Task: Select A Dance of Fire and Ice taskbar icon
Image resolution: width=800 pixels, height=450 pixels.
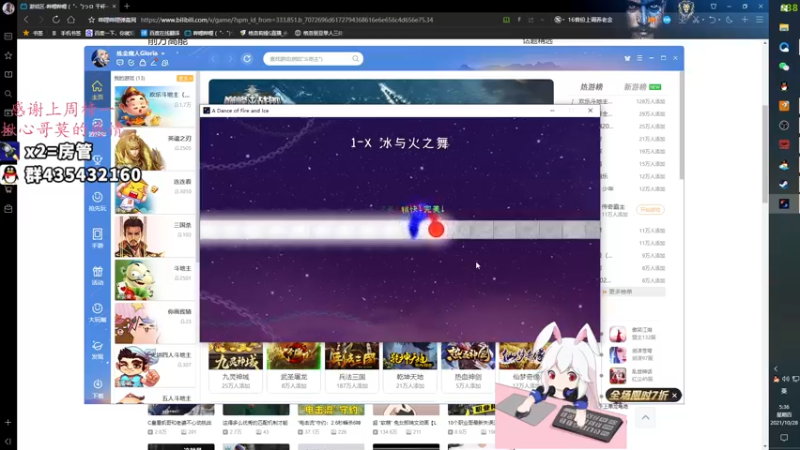Action: [784, 204]
